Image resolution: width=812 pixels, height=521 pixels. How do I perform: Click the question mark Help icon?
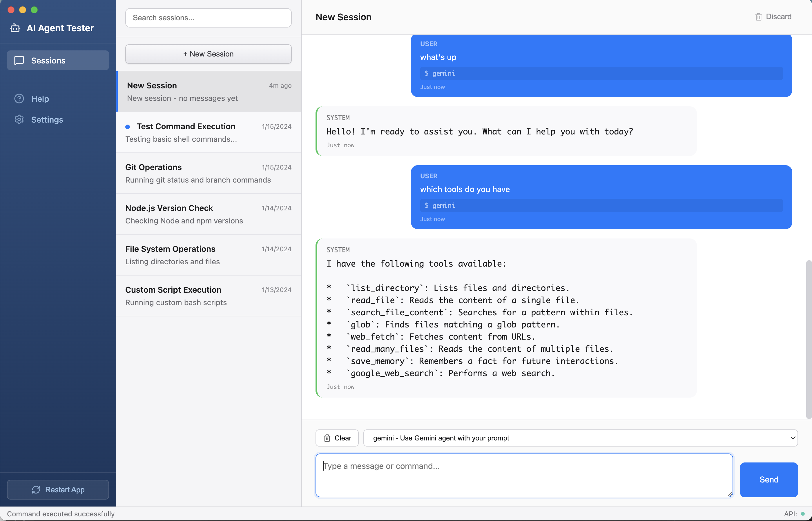[19, 99]
